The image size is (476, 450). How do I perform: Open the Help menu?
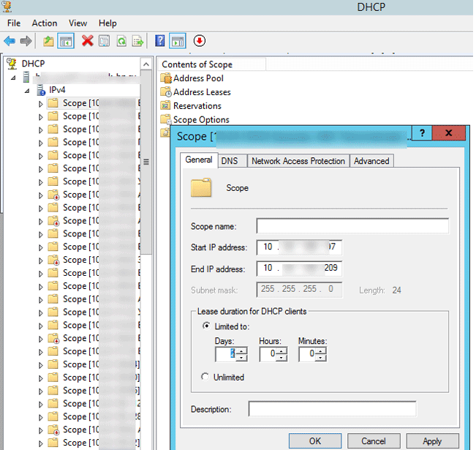tap(107, 23)
